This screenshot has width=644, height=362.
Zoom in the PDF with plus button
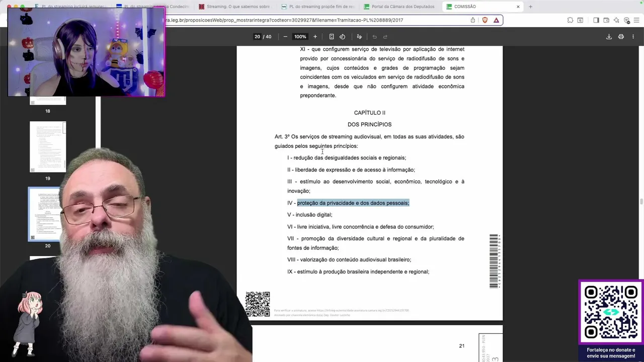315,37
